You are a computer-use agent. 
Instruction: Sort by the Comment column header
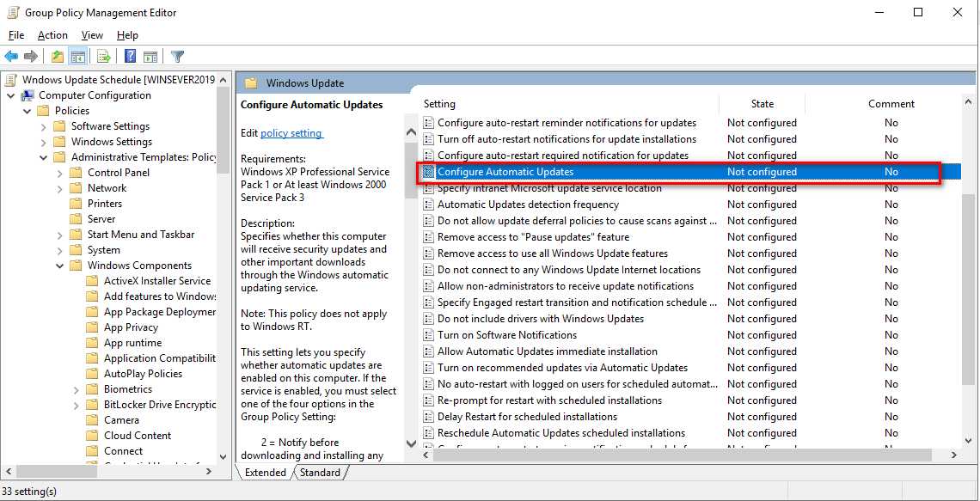[891, 104]
